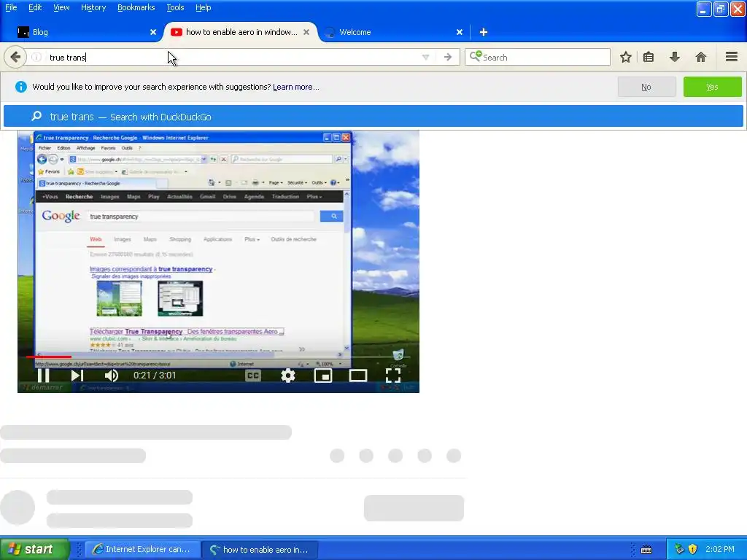Viewport: 747px width, 560px height.
Task: Accept search suggestions with Yes
Action: (x=712, y=87)
